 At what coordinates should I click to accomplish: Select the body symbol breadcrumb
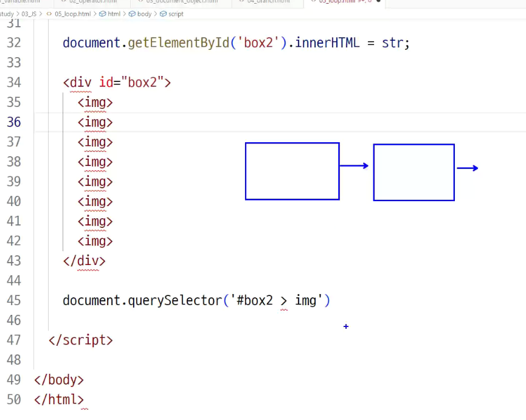(x=144, y=14)
